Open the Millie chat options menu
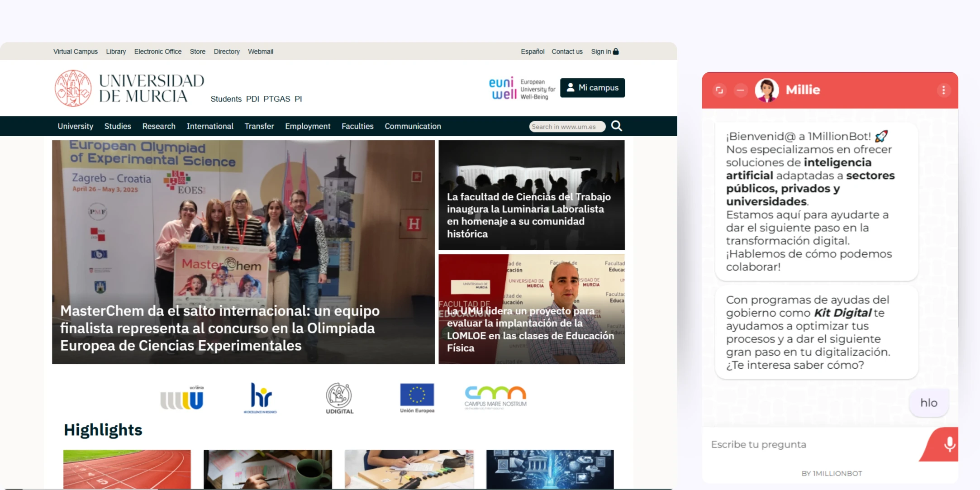Viewport: 980px width, 490px height. click(x=943, y=90)
